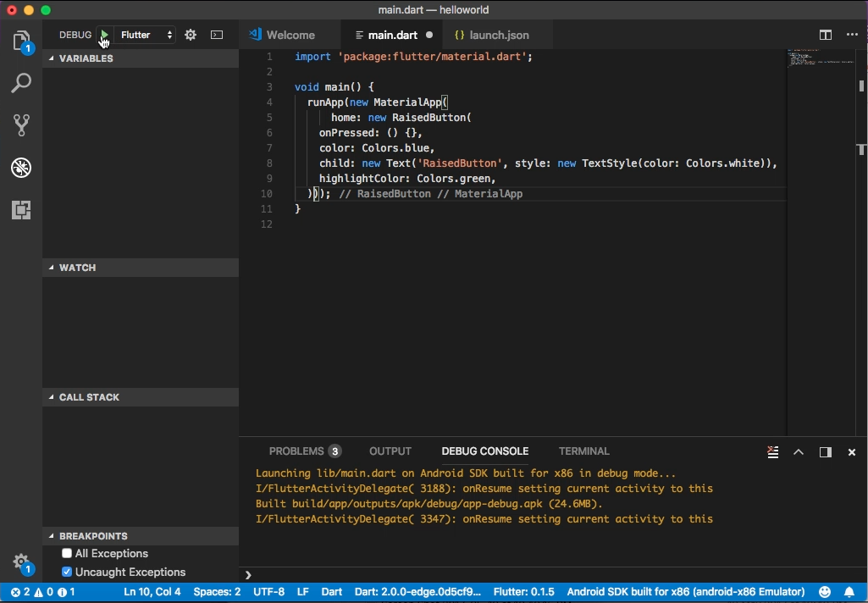Click 'Launching lib/main.dart' console line
This screenshot has height=603, width=868.
(466, 473)
